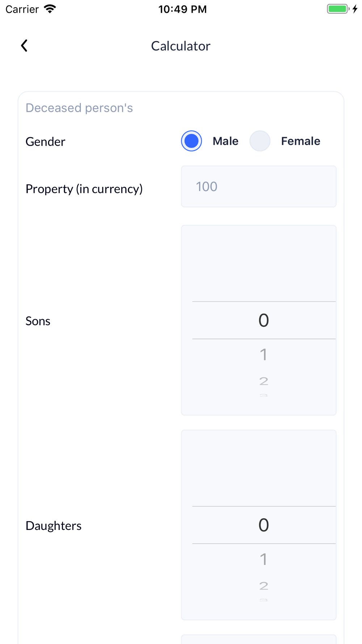Click the Male gender label
Image resolution: width=362 pixels, height=644 pixels.
coord(226,141)
